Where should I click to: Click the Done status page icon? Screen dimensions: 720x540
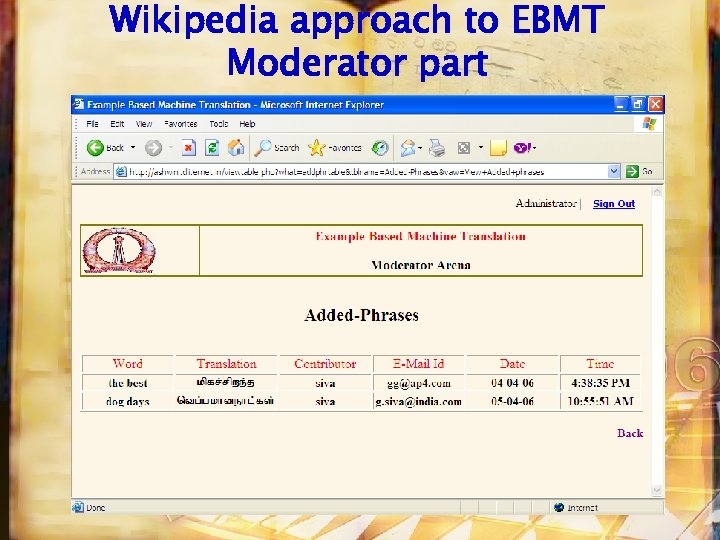tap(78, 507)
